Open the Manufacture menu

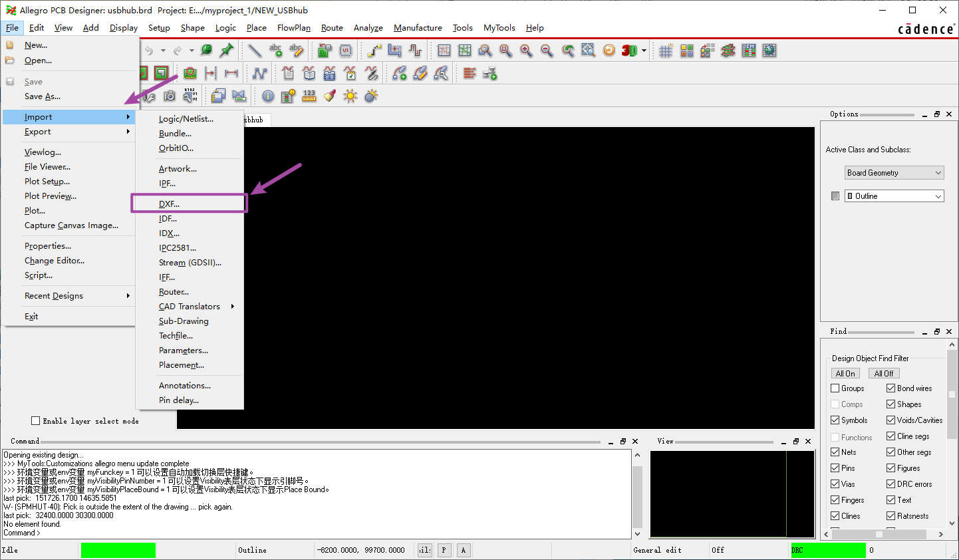click(418, 28)
